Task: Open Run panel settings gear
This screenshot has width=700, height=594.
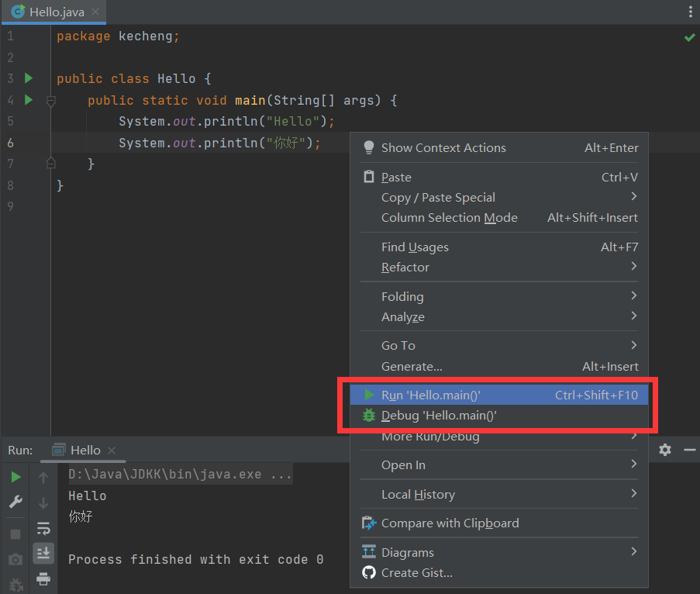Action: pyautogui.click(x=665, y=450)
